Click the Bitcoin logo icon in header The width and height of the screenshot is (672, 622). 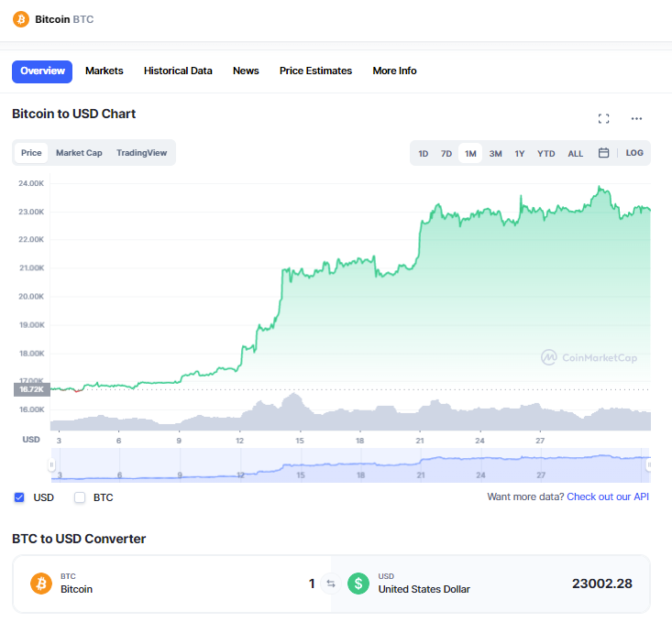pyautogui.click(x=20, y=19)
